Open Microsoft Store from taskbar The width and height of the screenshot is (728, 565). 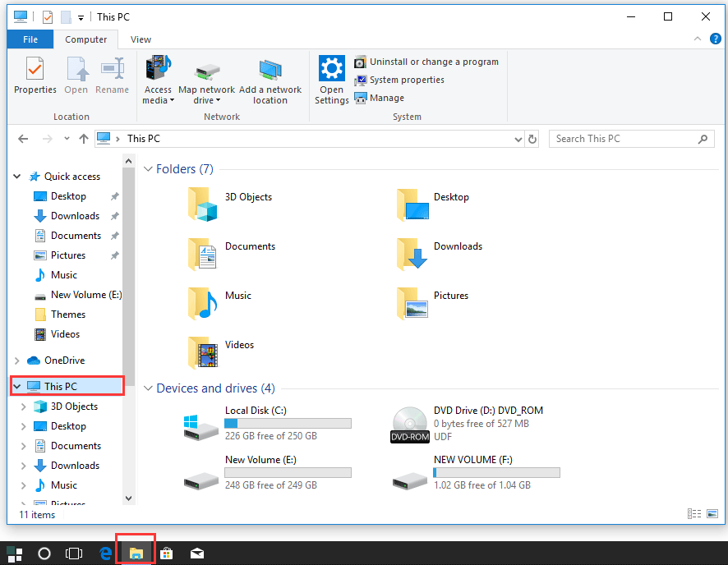click(x=166, y=554)
